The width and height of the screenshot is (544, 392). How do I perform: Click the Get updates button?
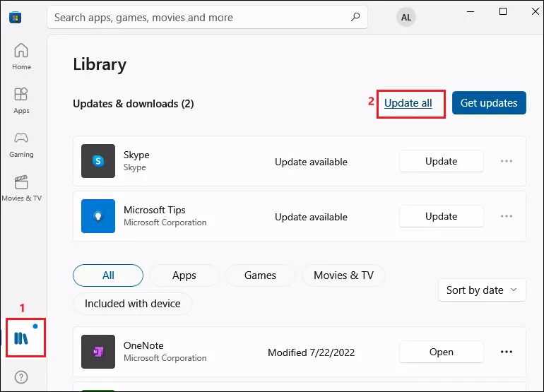489,102
